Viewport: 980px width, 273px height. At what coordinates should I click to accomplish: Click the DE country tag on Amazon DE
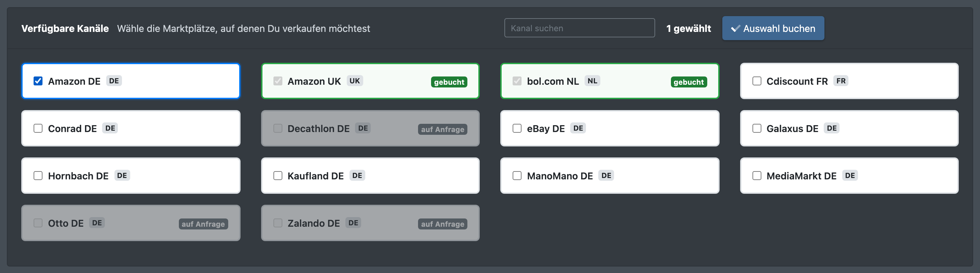click(x=114, y=81)
